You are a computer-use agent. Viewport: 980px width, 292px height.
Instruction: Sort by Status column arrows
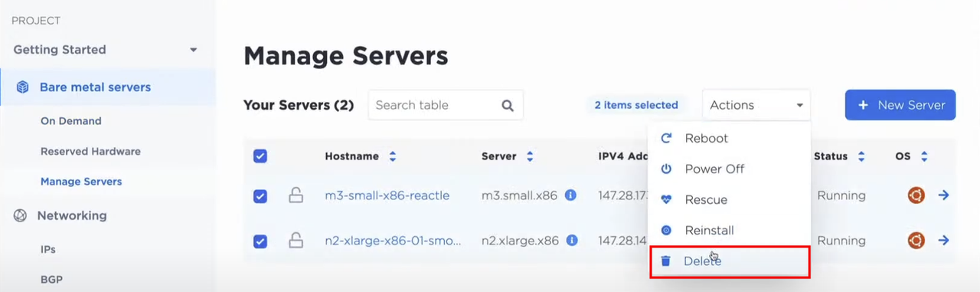861,156
